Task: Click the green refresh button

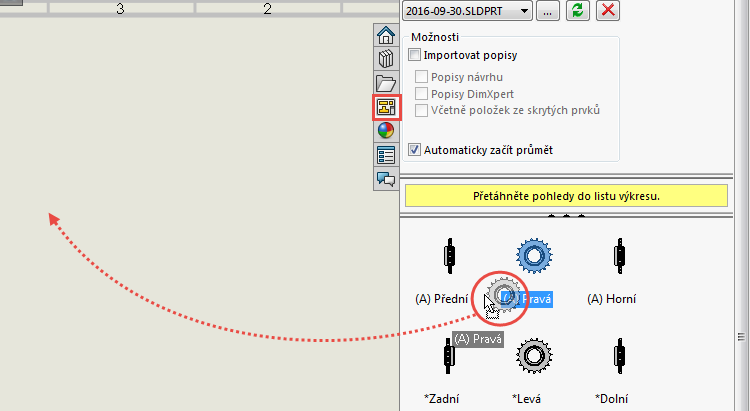Action: (578, 11)
